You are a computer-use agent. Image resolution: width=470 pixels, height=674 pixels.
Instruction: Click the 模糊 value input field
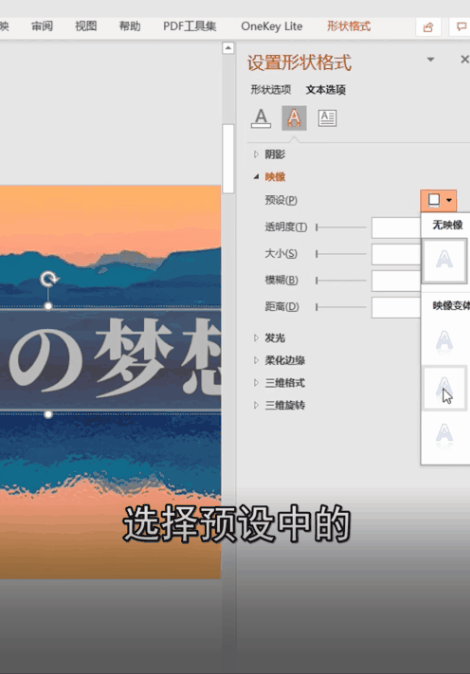(x=396, y=281)
